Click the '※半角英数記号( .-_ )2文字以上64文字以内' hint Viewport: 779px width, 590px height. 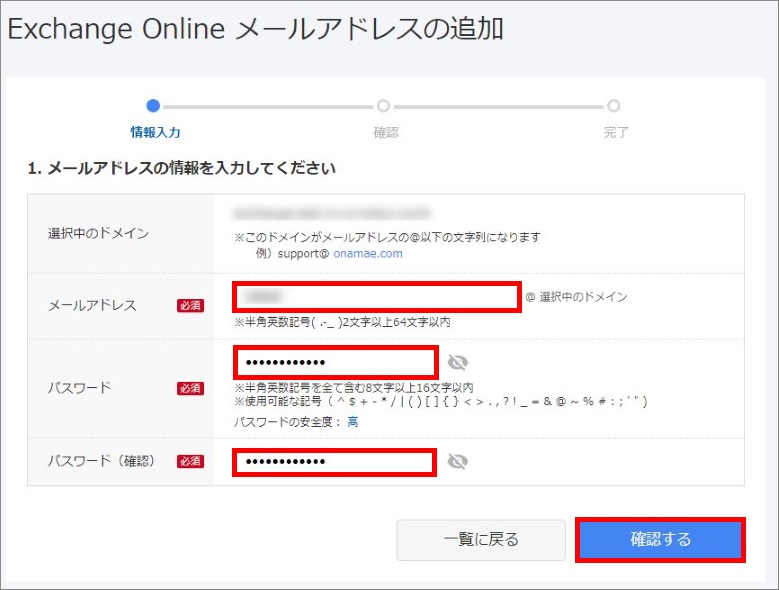[342, 322]
